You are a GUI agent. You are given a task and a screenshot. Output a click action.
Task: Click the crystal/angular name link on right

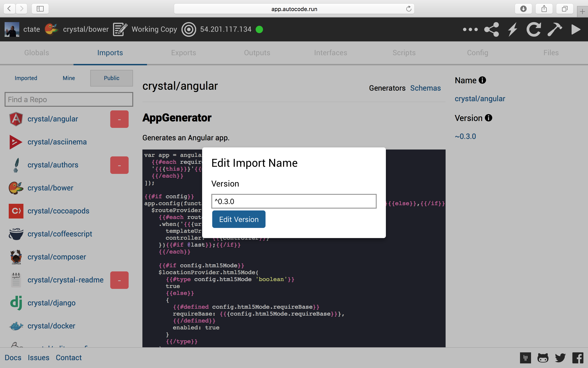(480, 99)
